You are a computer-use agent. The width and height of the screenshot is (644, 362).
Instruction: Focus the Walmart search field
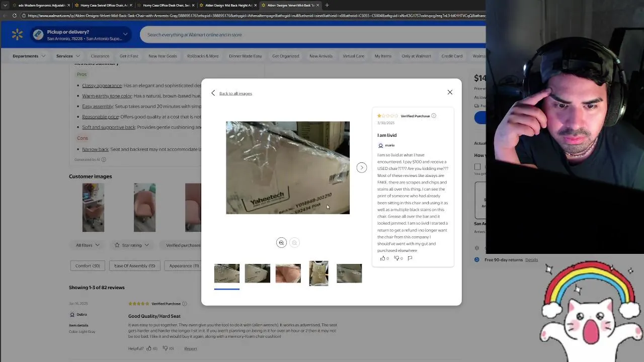click(312, 35)
